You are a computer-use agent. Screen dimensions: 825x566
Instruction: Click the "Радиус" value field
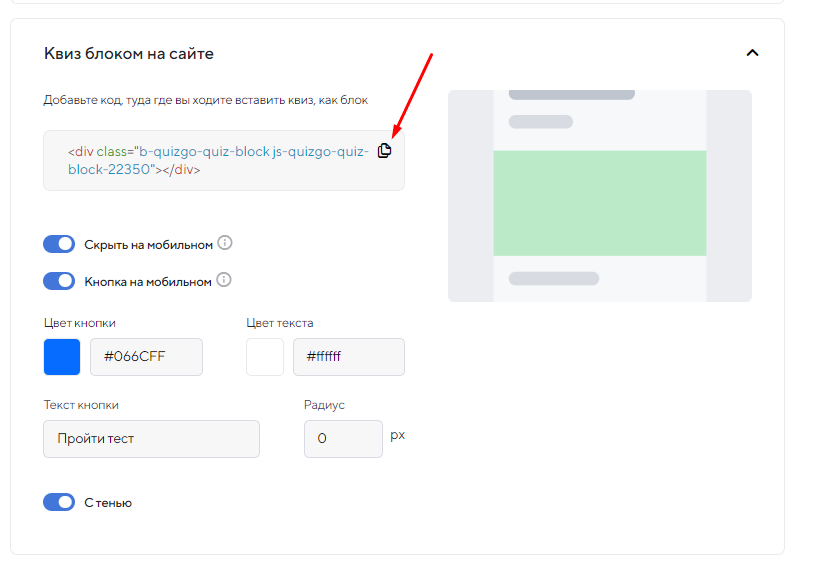pos(342,439)
